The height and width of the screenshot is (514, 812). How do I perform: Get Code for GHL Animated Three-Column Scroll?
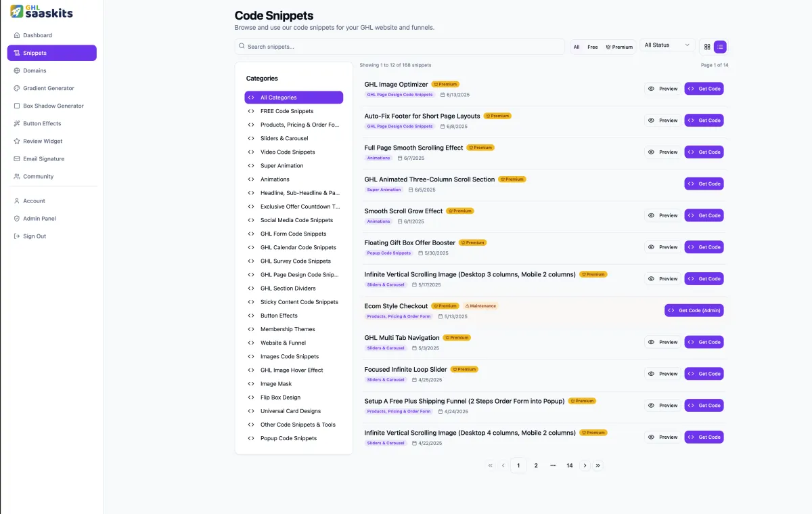pyautogui.click(x=704, y=184)
